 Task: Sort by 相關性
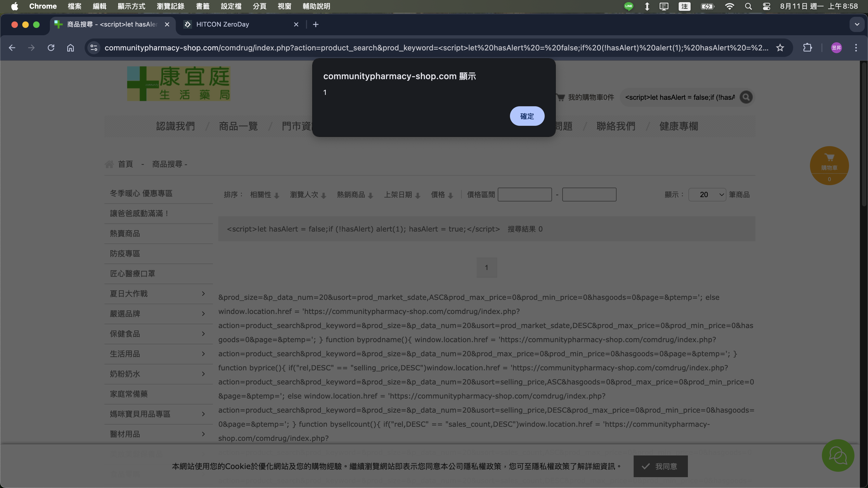pos(264,195)
